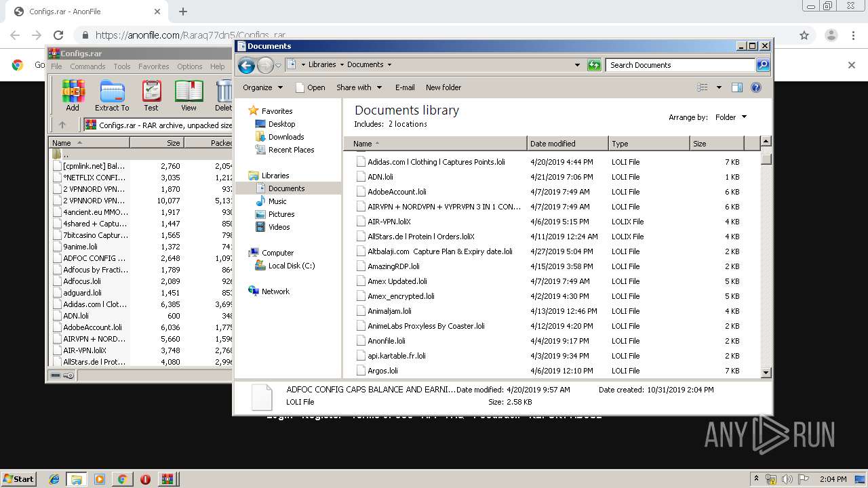Select Videos library
Image resolution: width=868 pixels, height=488 pixels.
pos(279,227)
